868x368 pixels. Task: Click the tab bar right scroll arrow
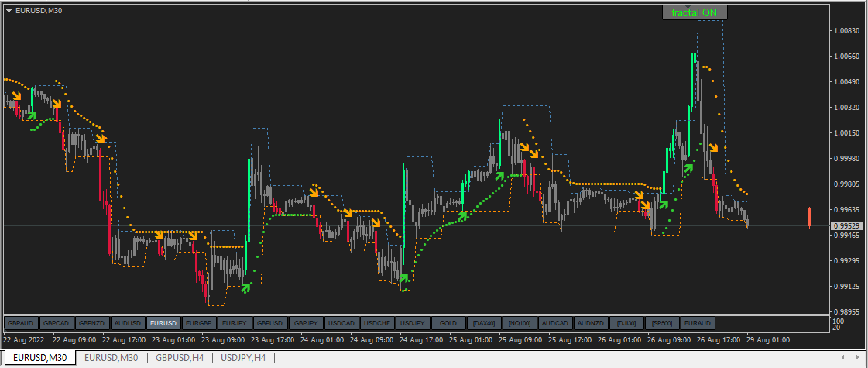(x=857, y=357)
